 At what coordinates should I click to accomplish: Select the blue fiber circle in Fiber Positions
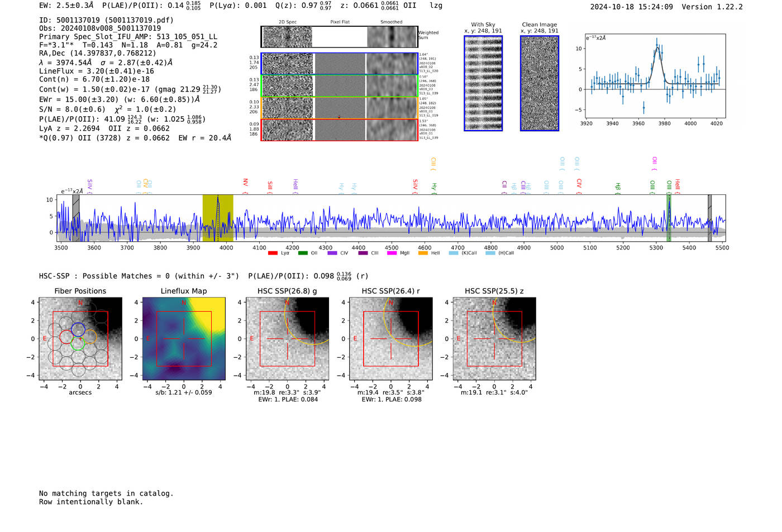pyautogui.click(x=78, y=329)
